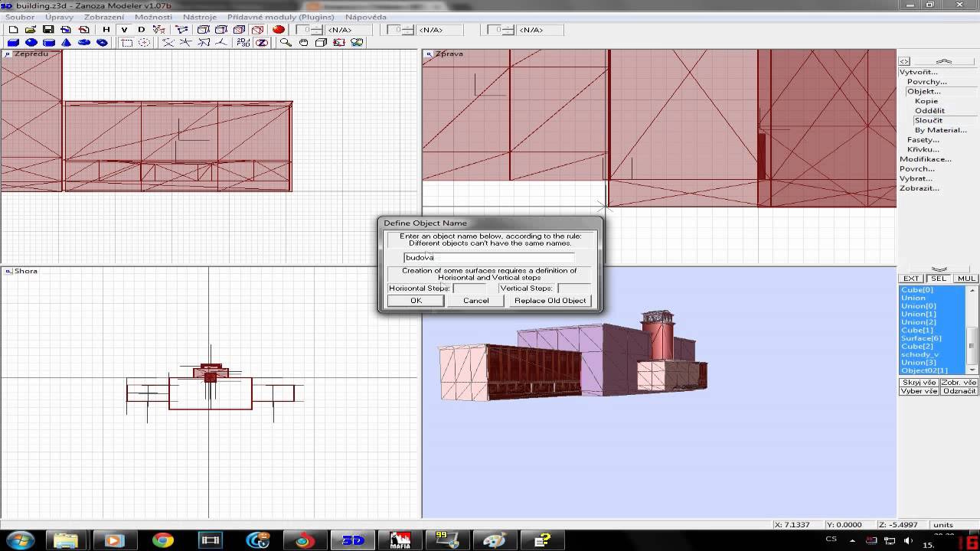980x551 pixels.
Task: Enable EXT mode in objects panel
Action: [x=911, y=279]
